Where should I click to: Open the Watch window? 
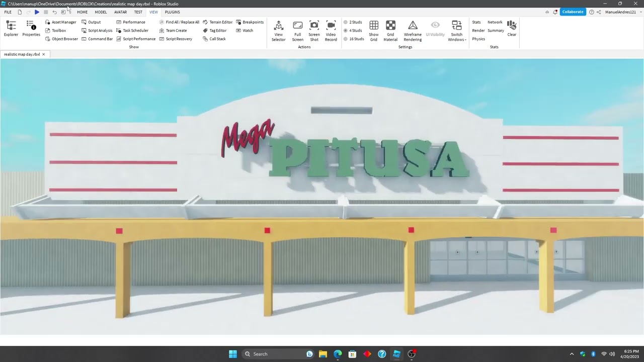(x=245, y=31)
